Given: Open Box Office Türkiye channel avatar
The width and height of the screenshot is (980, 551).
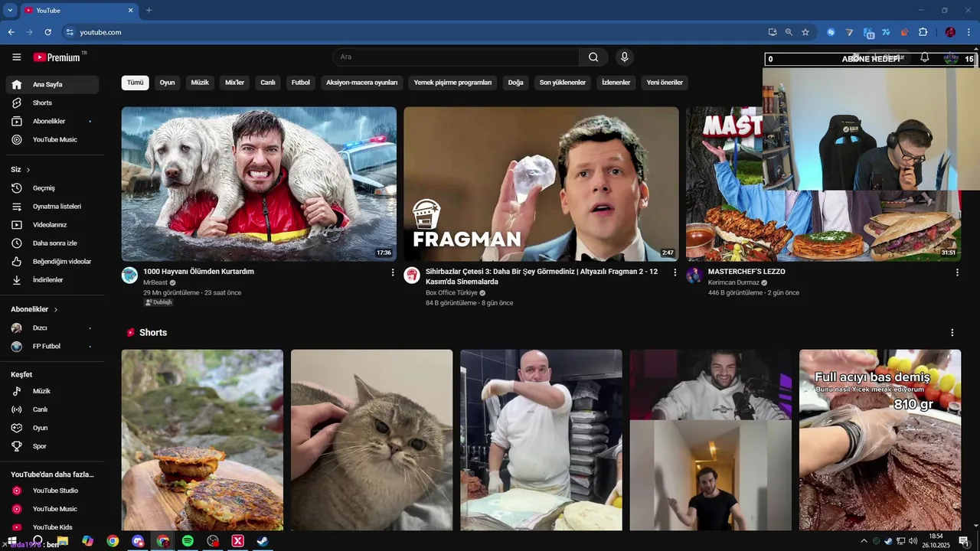Looking at the screenshot, I should [412, 275].
